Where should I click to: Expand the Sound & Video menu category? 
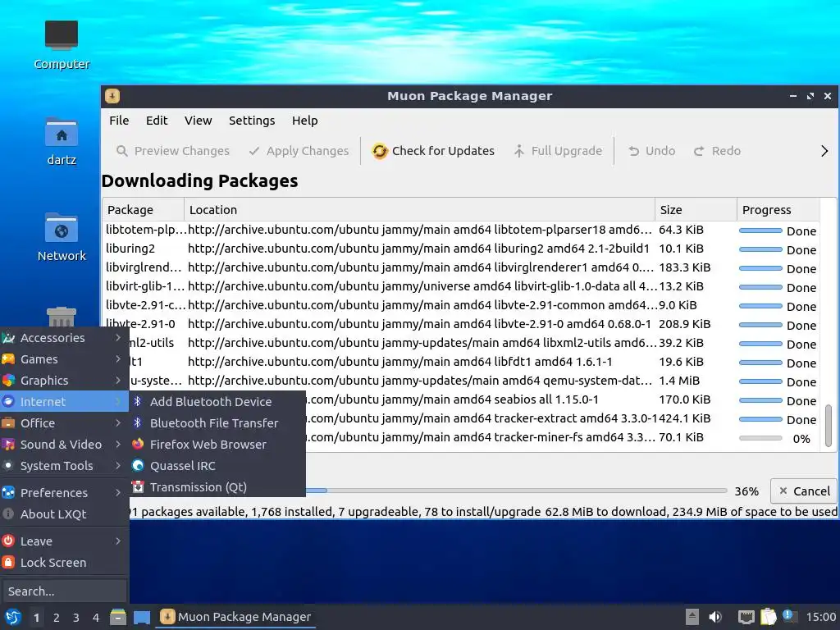tap(64, 444)
